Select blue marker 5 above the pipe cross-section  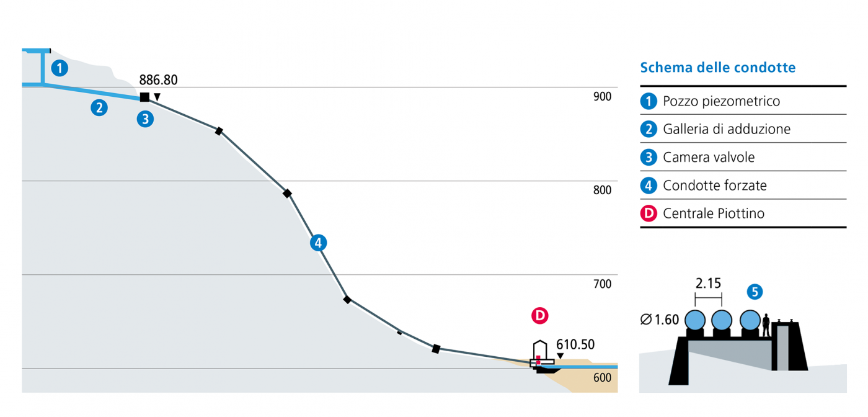[x=755, y=291]
